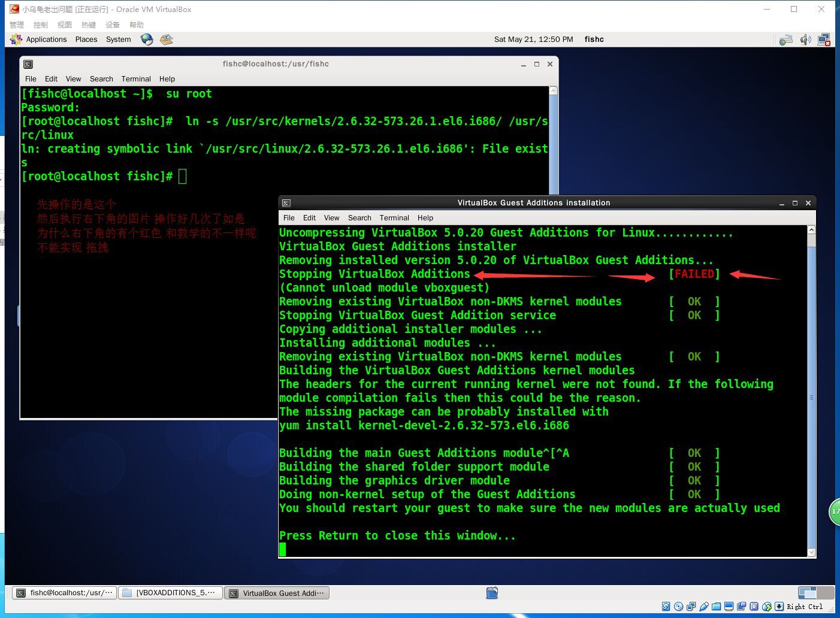Click video capture status icon

pos(741,607)
